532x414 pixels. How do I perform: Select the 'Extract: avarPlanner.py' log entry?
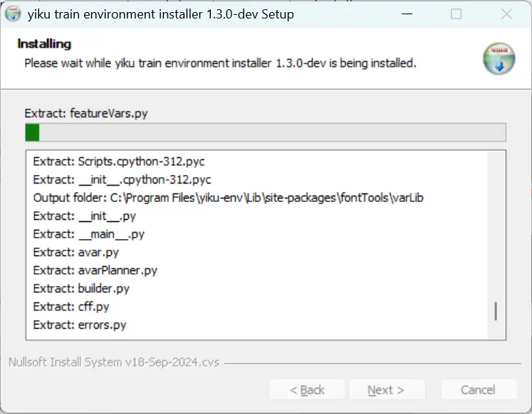pos(95,270)
